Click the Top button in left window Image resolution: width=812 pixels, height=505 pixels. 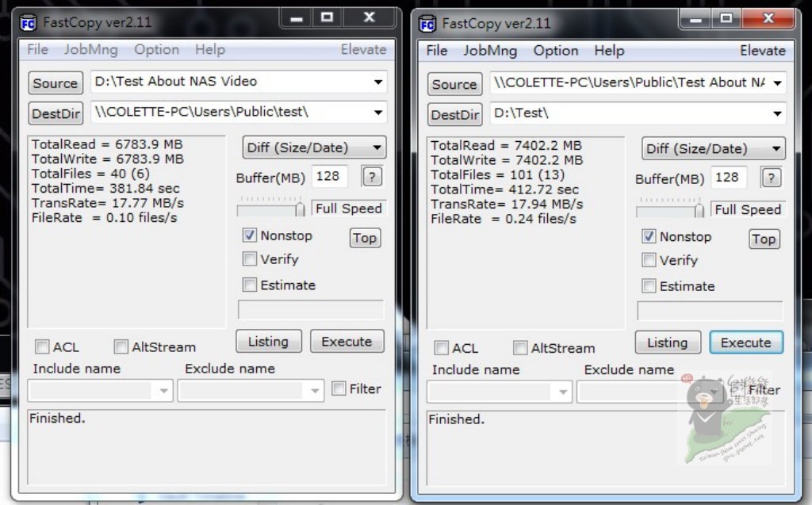tap(365, 238)
